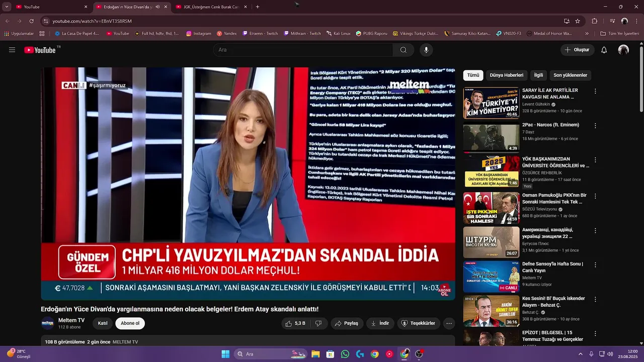Open options for 2Pac - Narcos video

click(595, 126)
